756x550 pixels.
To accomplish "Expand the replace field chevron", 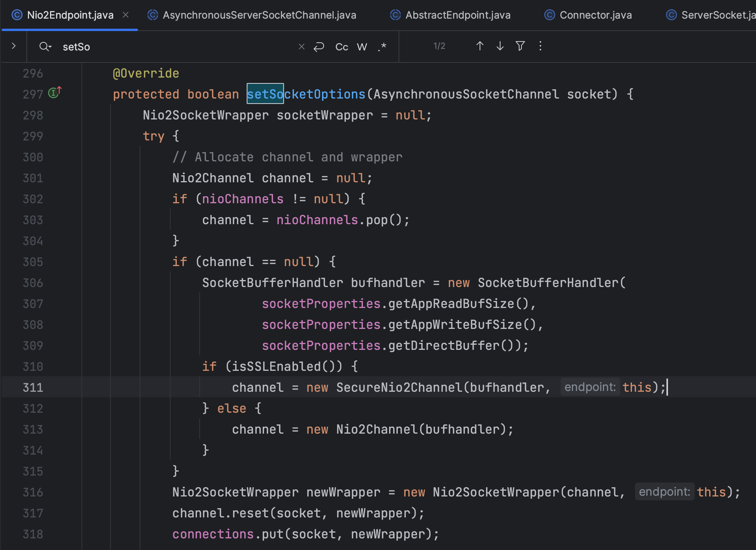I will 14,46.
